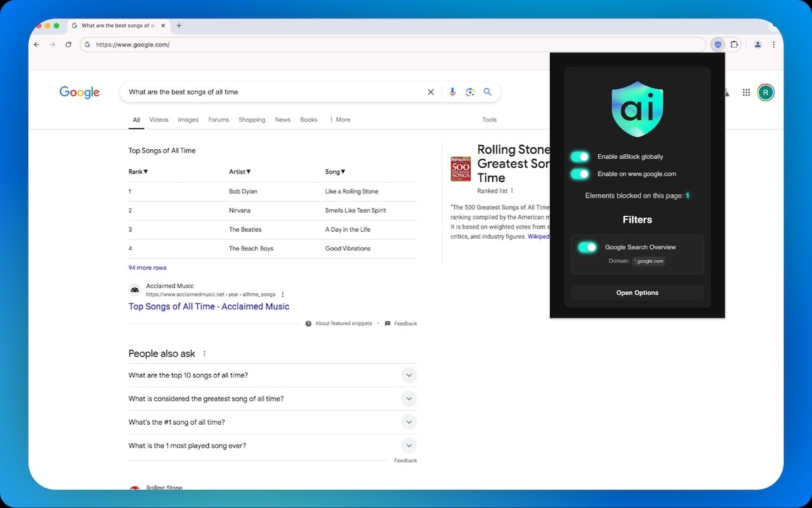Click the address bar URL
812x508 pixels.
(133, 44)
